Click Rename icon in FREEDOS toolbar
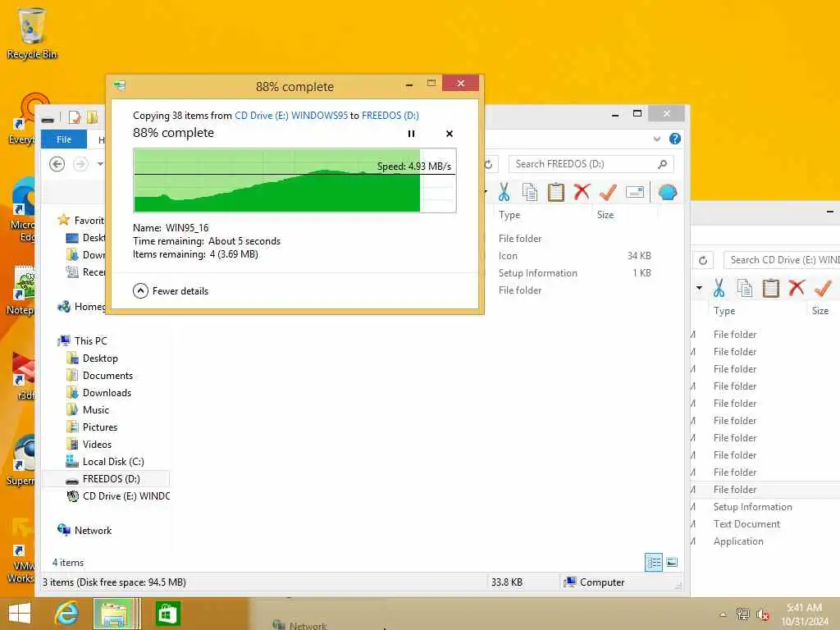840x630 pixels. [x=635, y=192]
